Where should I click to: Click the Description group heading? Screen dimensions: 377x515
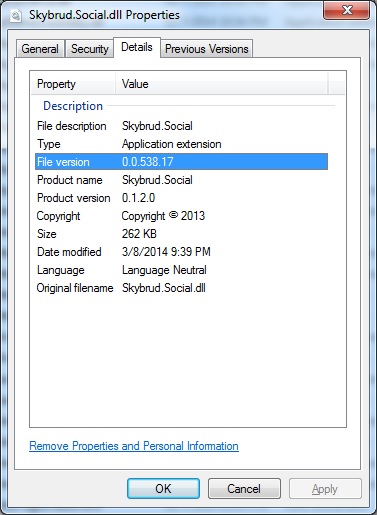point(73,106)
